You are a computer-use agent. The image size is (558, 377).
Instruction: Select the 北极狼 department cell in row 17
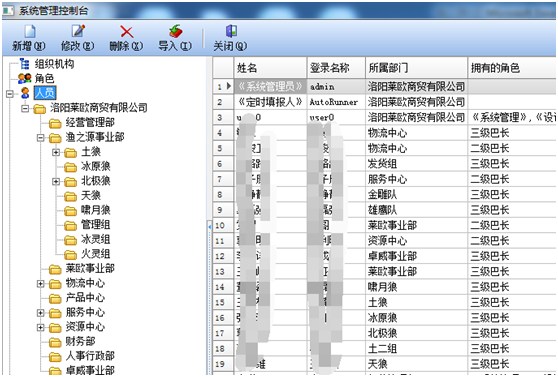pyautogui.click(x=417, y=333)
